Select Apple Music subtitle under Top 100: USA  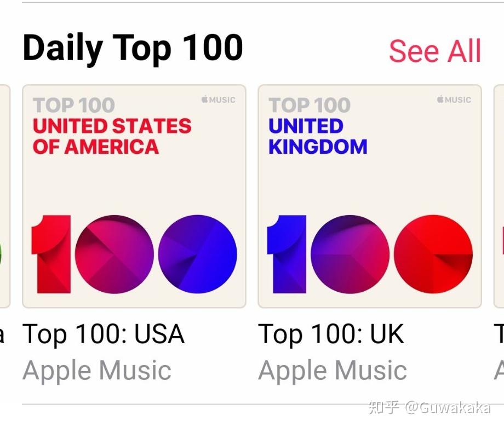(97, 371)
